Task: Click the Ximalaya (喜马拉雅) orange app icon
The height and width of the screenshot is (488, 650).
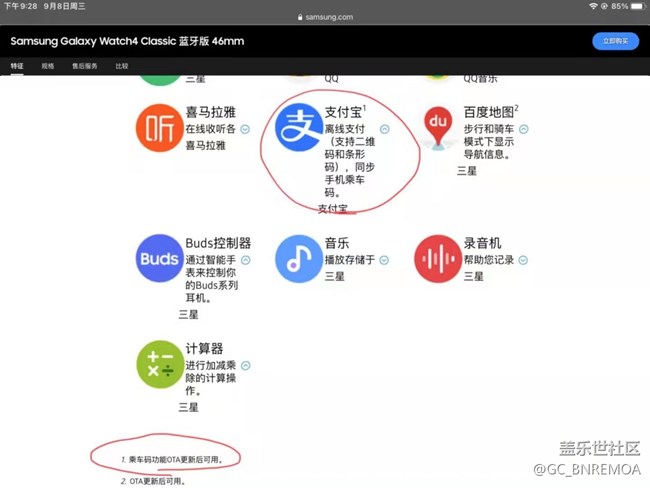Action: 158,128
